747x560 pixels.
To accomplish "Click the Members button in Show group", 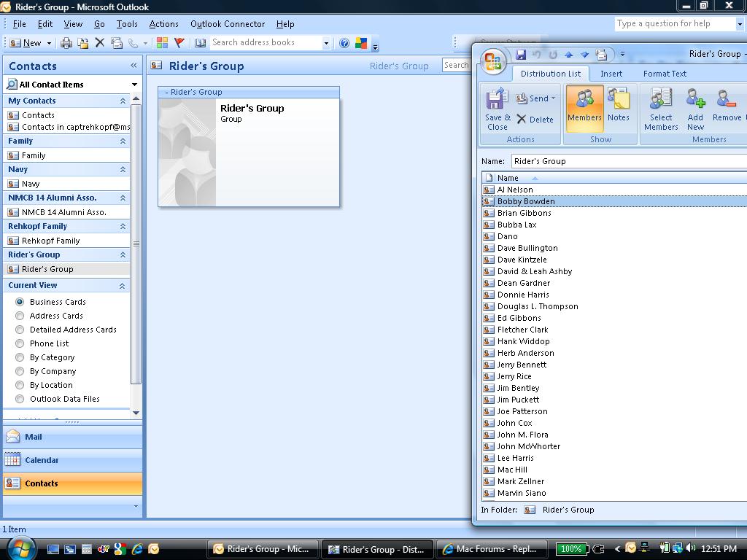I will [x=584, y=109].
